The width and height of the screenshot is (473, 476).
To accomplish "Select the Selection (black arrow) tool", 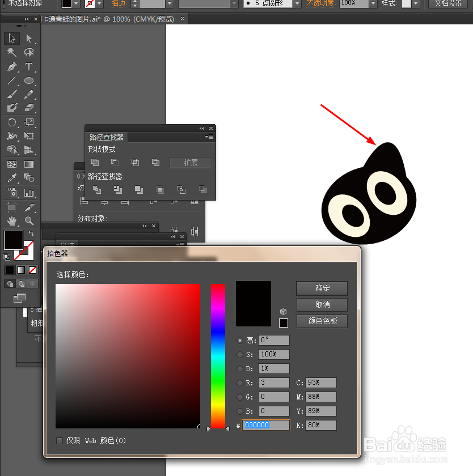I will tap(12, 39).
